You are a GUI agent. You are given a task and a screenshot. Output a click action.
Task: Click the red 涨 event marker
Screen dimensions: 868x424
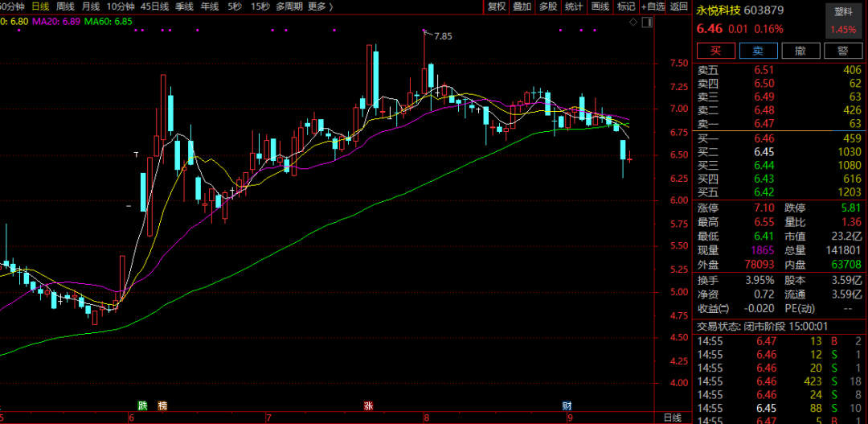[x=369, y=405]
